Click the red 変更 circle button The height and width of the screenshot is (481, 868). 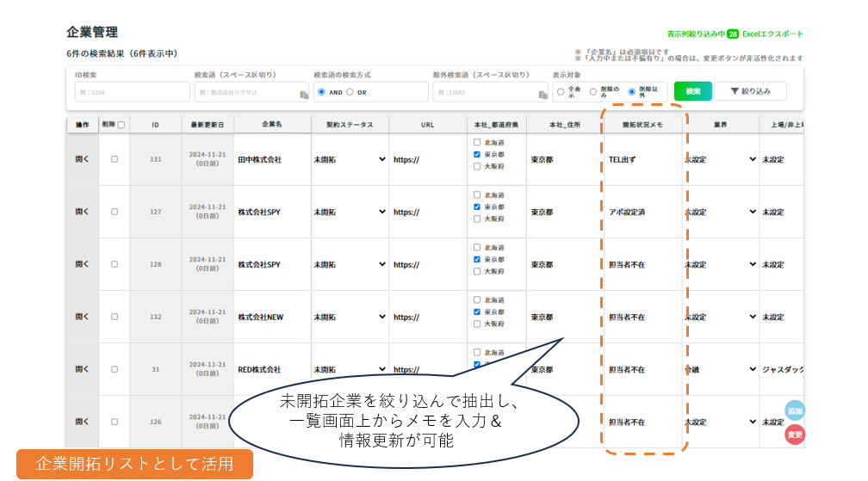pos(794,435)
